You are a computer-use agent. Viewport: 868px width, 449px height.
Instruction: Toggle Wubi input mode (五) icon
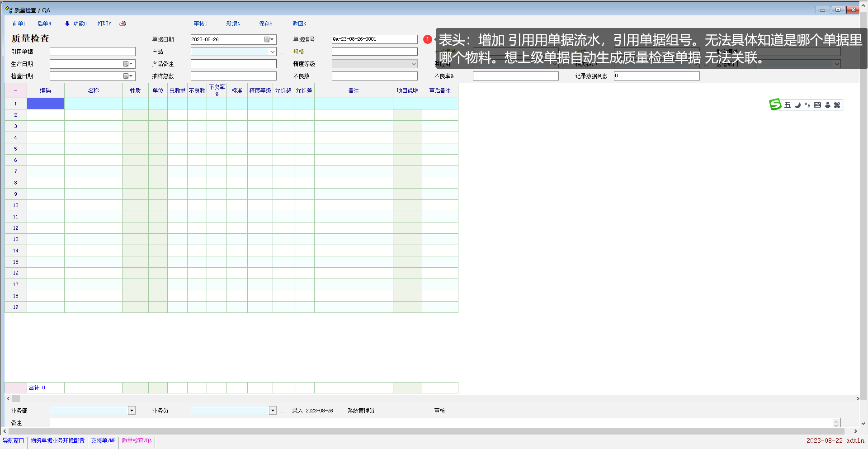[787, 105]
